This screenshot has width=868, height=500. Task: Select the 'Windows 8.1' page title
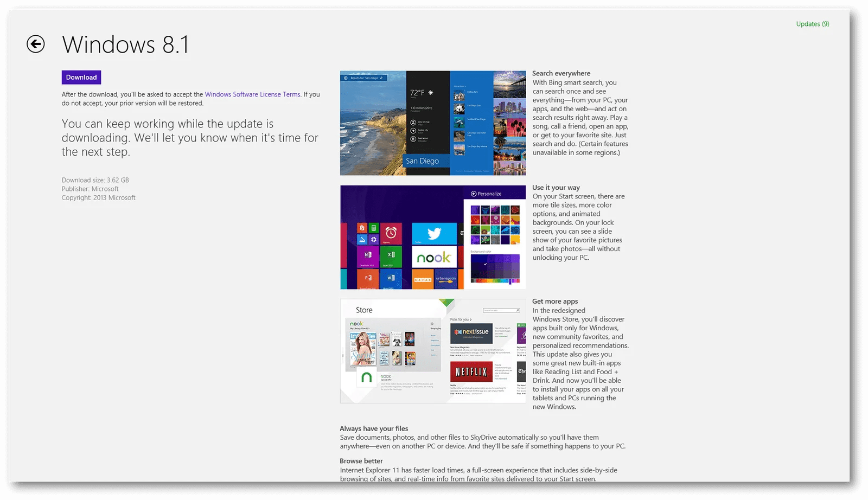click(126, 44)
